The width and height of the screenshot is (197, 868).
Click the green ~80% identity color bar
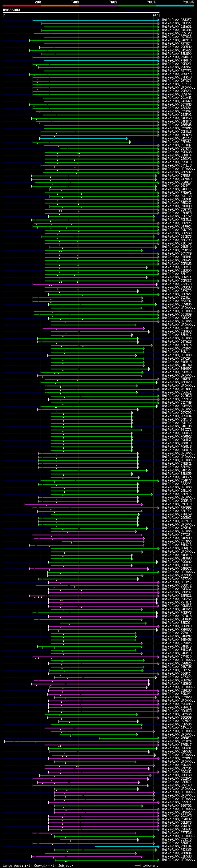tap(137, 6)
